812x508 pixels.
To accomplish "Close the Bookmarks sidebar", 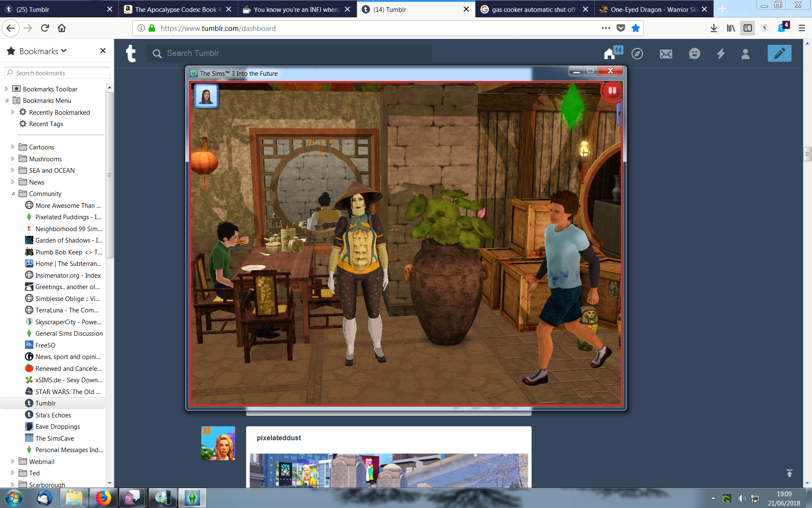I will (x=103, y=51).
